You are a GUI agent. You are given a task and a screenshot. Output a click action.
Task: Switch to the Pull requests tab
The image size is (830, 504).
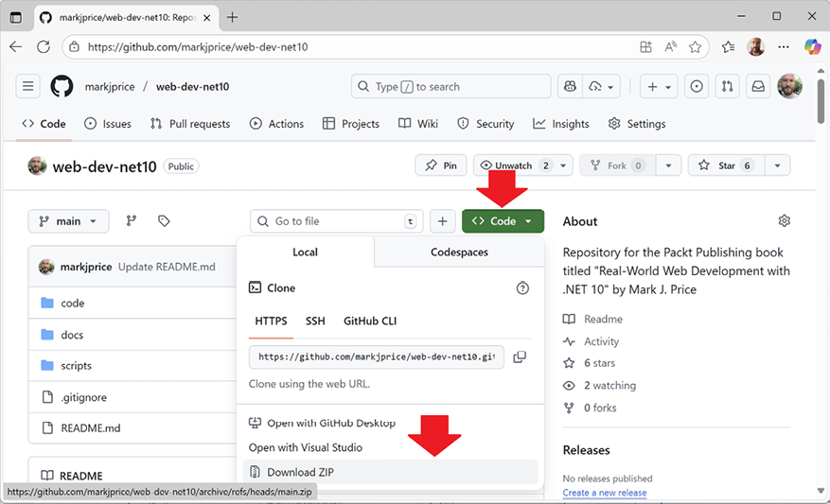click(x=190, y=124)
